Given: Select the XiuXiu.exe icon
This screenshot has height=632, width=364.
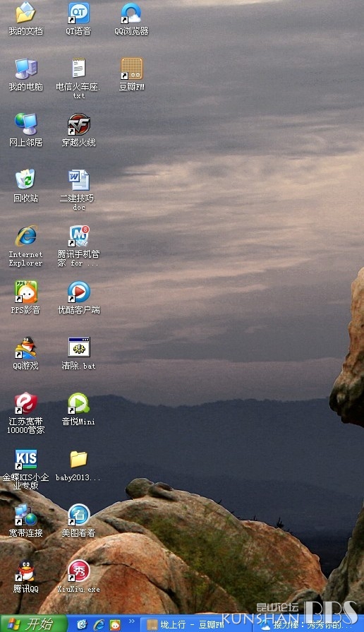Looking at the screenshot, I should click(x=78, y=571).
